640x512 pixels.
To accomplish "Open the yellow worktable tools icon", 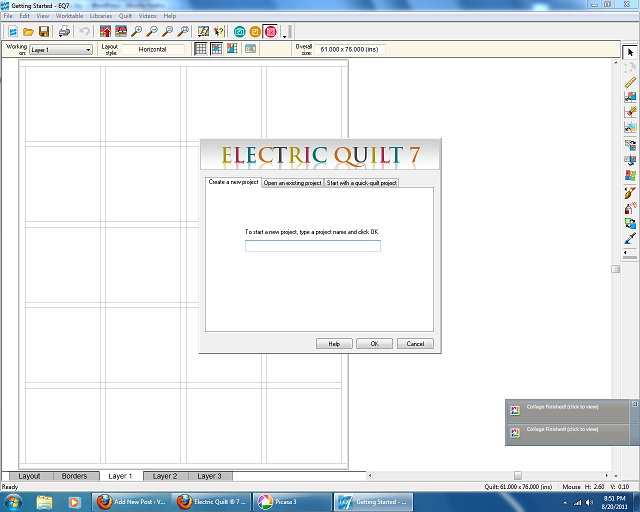I will click(x=203, y=31).
